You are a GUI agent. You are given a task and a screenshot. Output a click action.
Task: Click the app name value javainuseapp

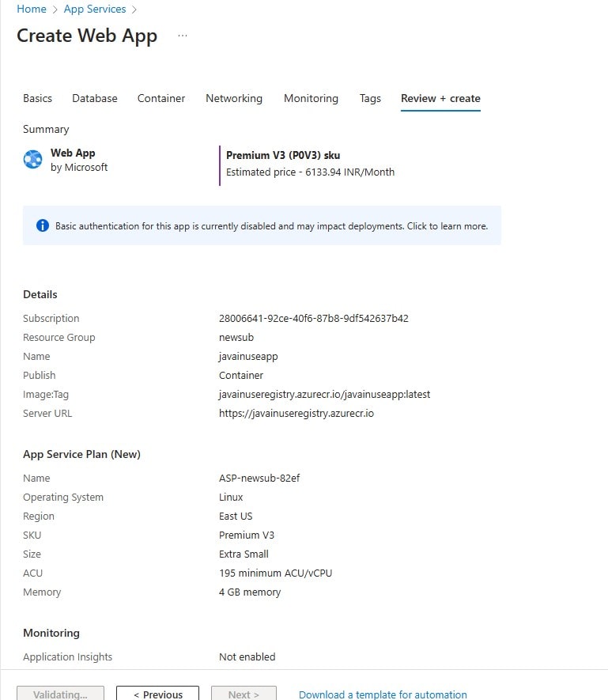(248, 357)
